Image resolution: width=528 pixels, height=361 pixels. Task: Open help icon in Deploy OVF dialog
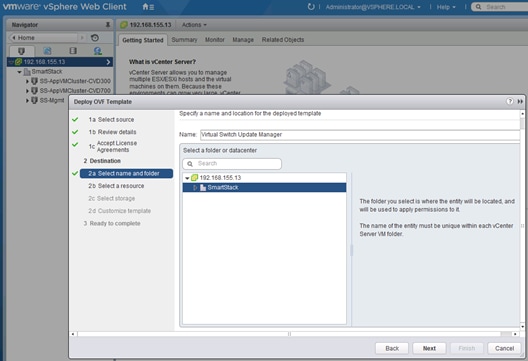[x=510, y=101]
